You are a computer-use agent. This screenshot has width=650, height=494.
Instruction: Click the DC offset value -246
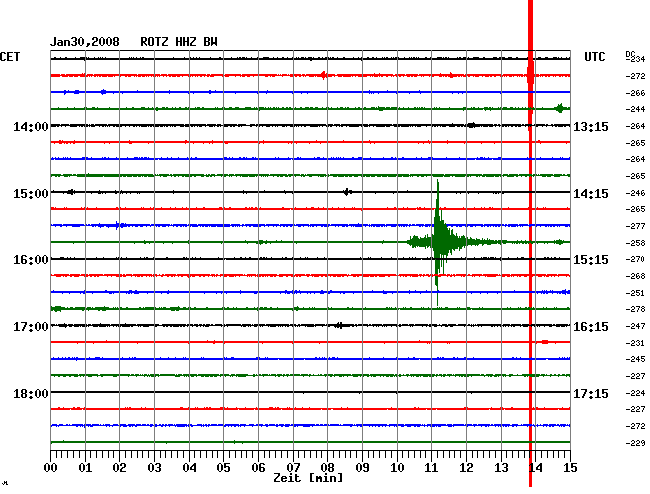[635, 193]
